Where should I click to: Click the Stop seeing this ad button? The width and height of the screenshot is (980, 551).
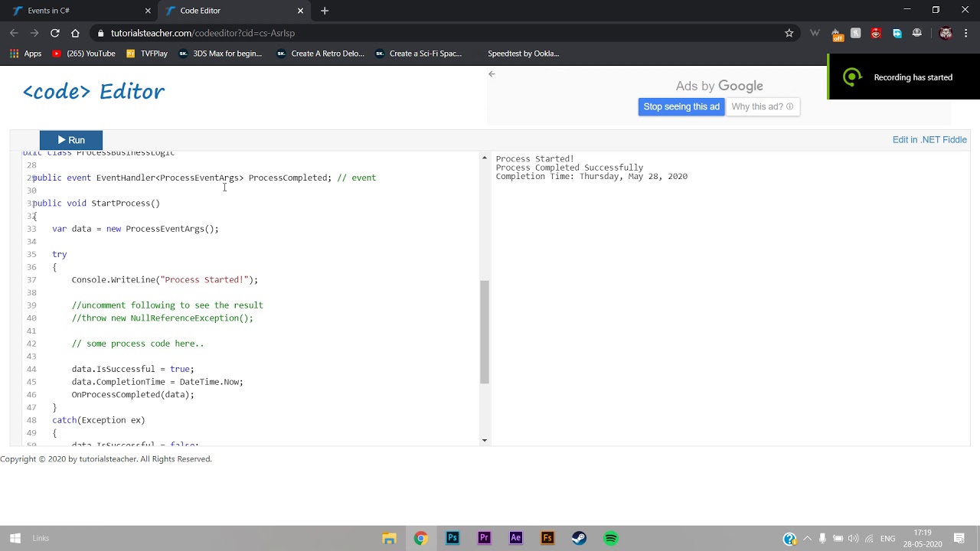[681, 106]
